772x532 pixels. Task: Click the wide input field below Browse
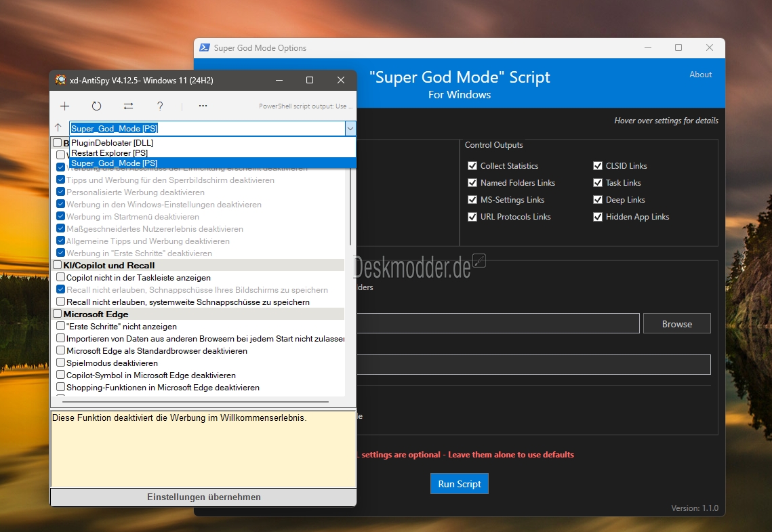click(x=533, y=365)
